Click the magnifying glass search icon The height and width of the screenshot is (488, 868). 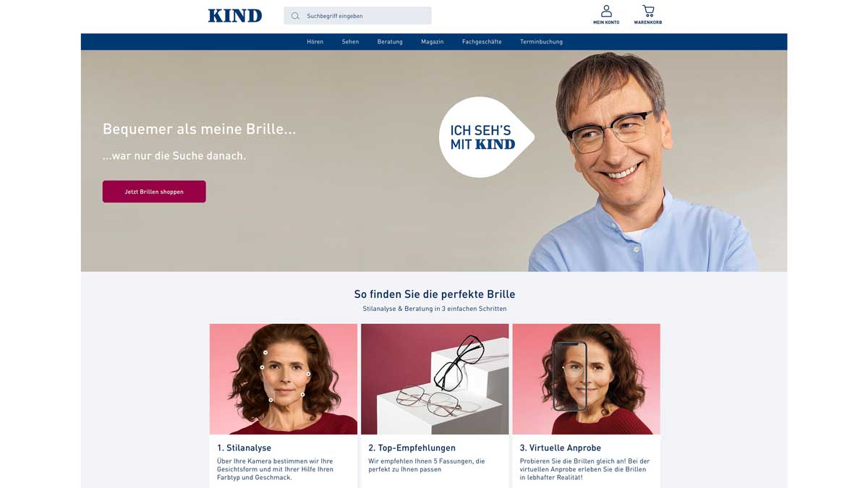pos(295,16)
